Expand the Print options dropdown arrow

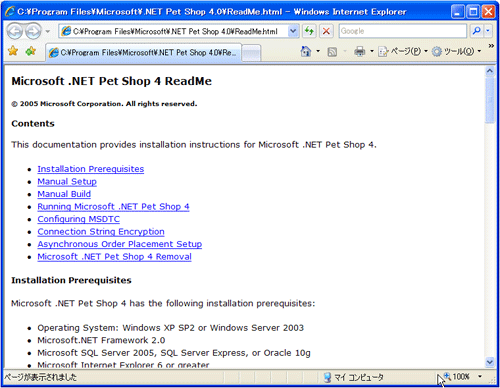(x=372, y=51)
